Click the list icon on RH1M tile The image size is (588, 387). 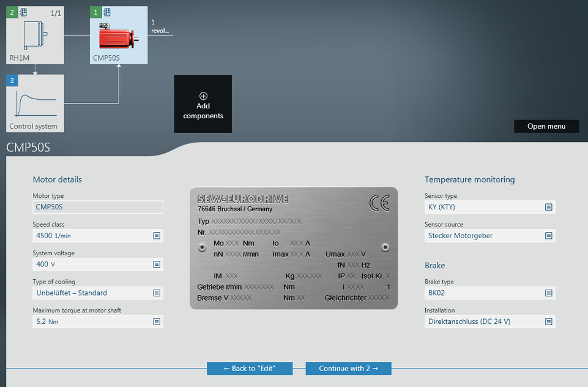23,12
